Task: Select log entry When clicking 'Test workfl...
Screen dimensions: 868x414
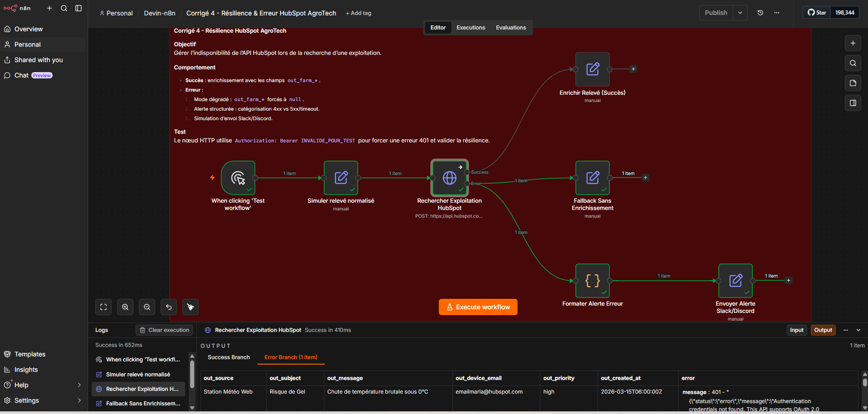Action: (138, 360)
